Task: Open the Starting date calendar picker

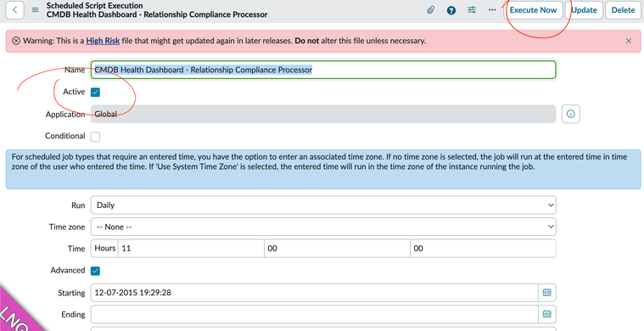Action: click(546, 293)
